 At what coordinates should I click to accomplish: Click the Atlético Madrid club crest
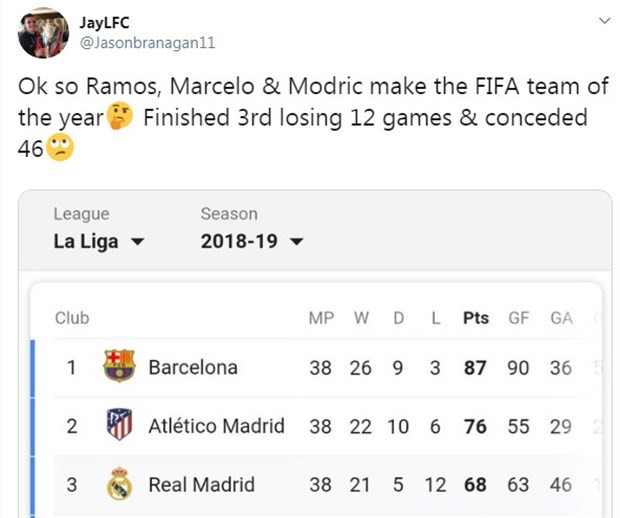pos(119,426)
